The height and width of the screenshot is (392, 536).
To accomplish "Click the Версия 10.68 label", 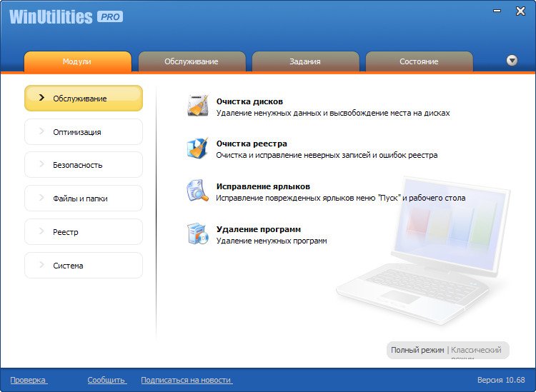I will 501,380.
